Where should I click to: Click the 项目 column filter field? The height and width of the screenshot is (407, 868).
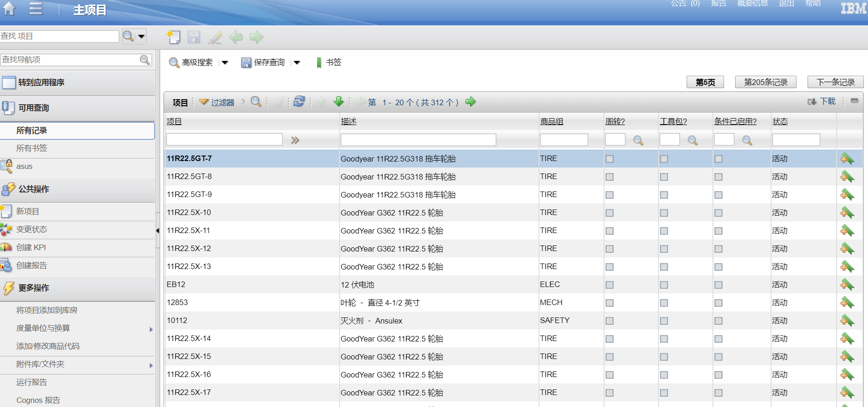[x=224, y=139]
